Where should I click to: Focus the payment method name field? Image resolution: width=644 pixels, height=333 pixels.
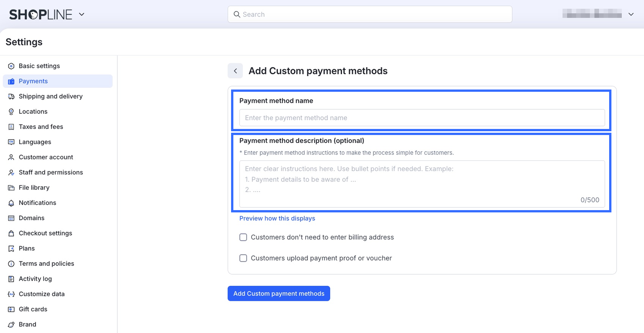pyautogui.click(x=422, y=118)
